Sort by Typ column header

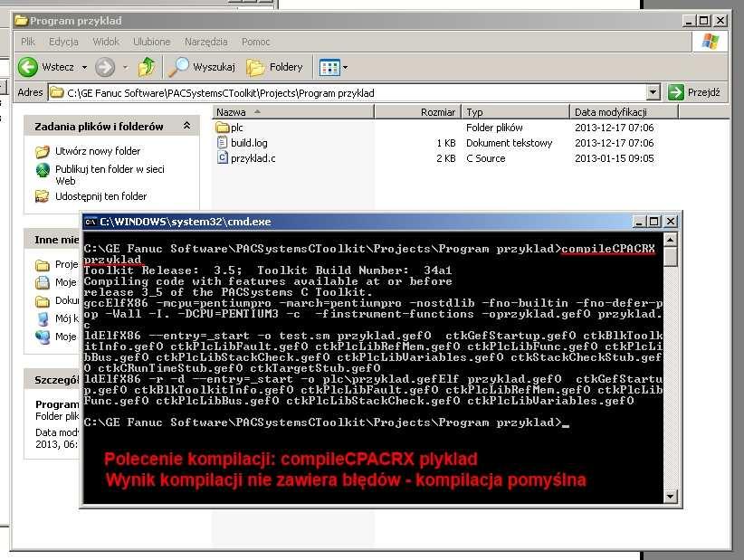[x=515, y=112]
